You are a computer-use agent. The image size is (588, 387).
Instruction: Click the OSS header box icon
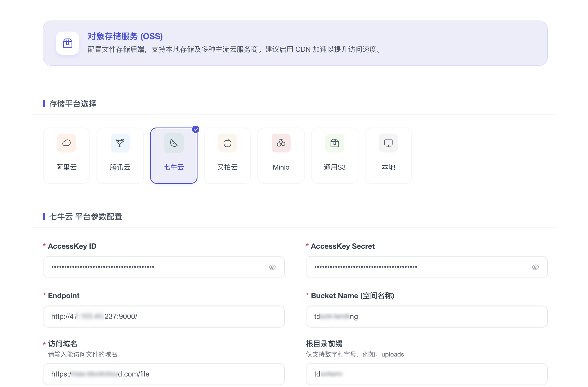point(68,43)
